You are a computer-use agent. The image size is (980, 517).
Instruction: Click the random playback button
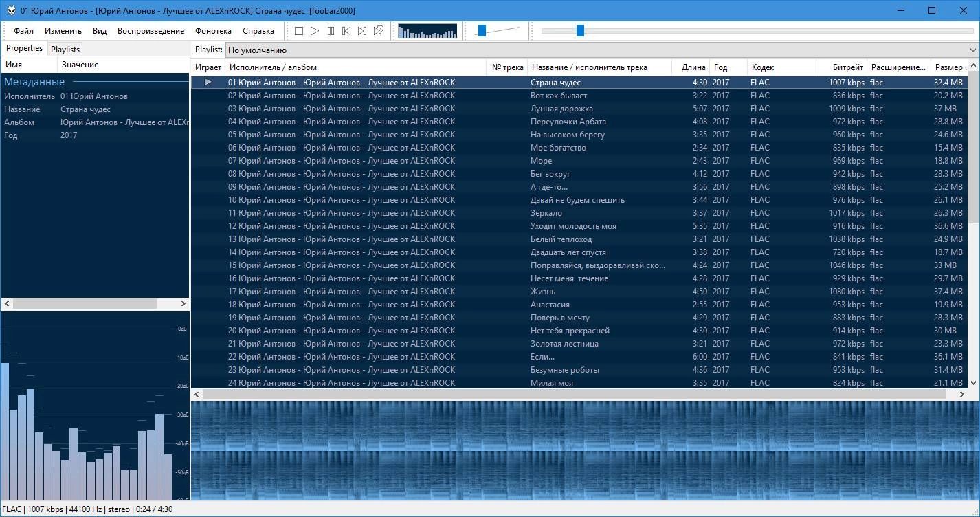pyautogui.click(x=378, y=31)
